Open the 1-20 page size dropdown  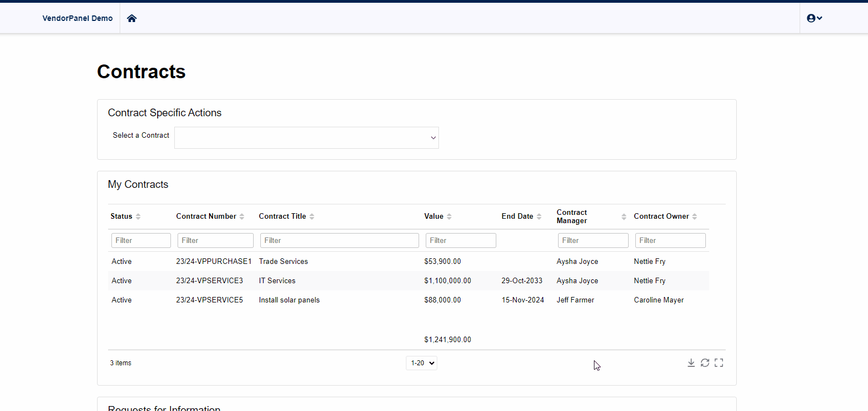pos(421,363)
